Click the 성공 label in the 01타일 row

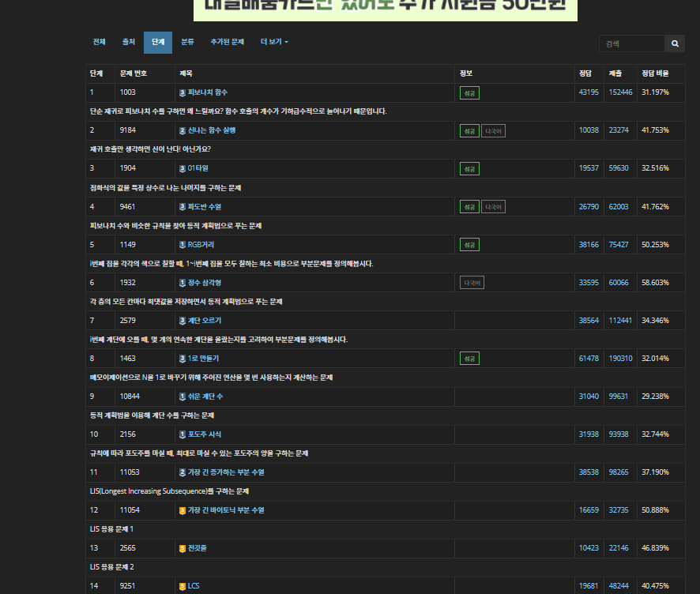pyautogui.click(x=469, y=169)
